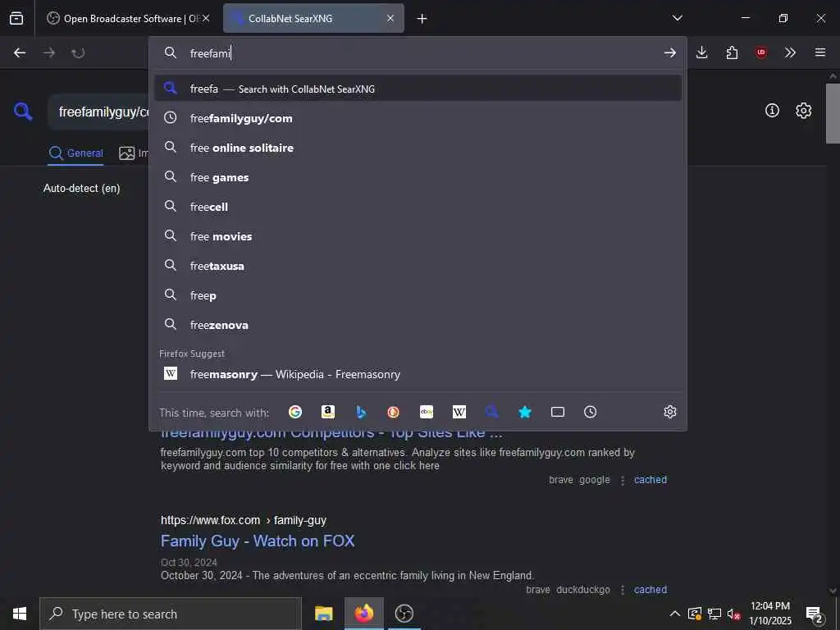
Task: Click Windows Type here to search box
Action: (171, 614)
